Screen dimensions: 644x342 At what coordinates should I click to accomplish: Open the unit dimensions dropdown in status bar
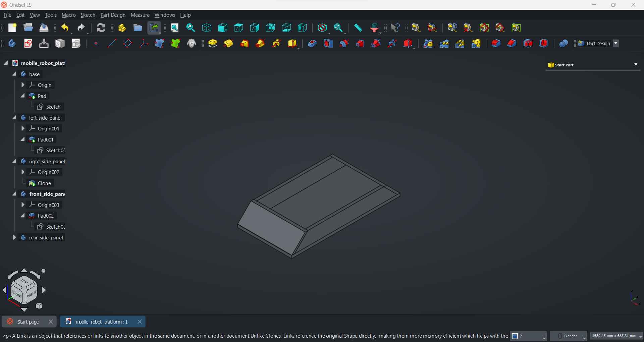coord(616,336)
